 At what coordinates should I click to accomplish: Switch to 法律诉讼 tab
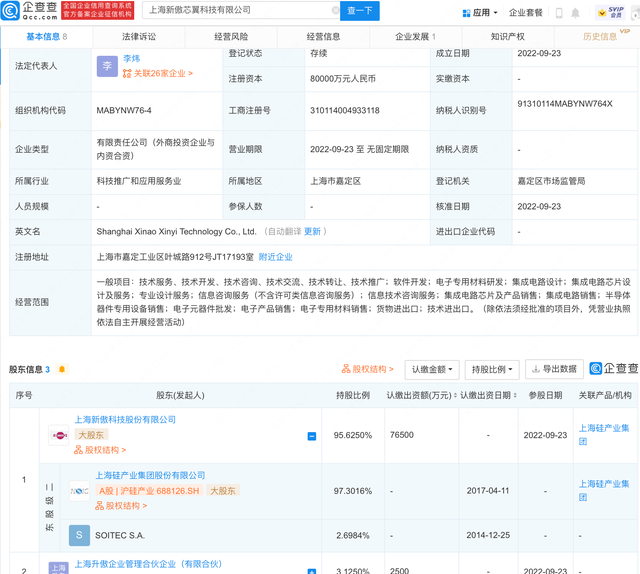(x=139, y=37)
